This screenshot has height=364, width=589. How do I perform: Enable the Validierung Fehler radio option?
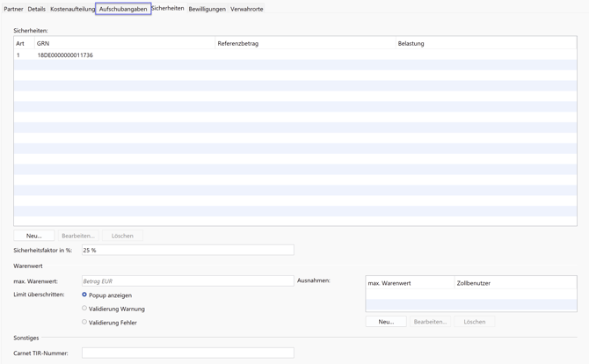point(84,323)
